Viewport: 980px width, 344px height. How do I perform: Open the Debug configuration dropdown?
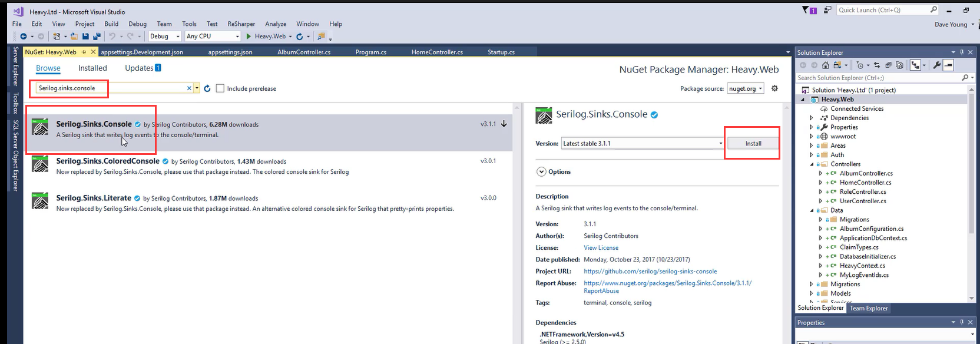pyautogui.click(x=164, y=37)
